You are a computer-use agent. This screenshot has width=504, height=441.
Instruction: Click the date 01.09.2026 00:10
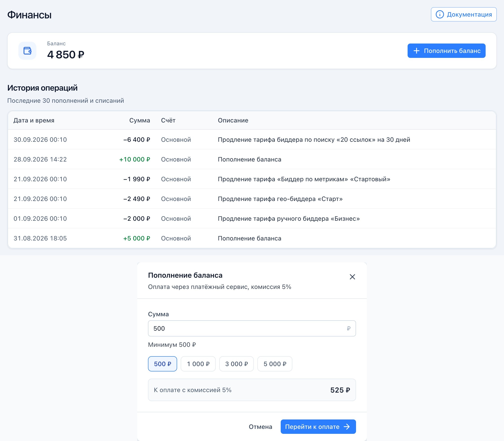(x=40, y=218)
